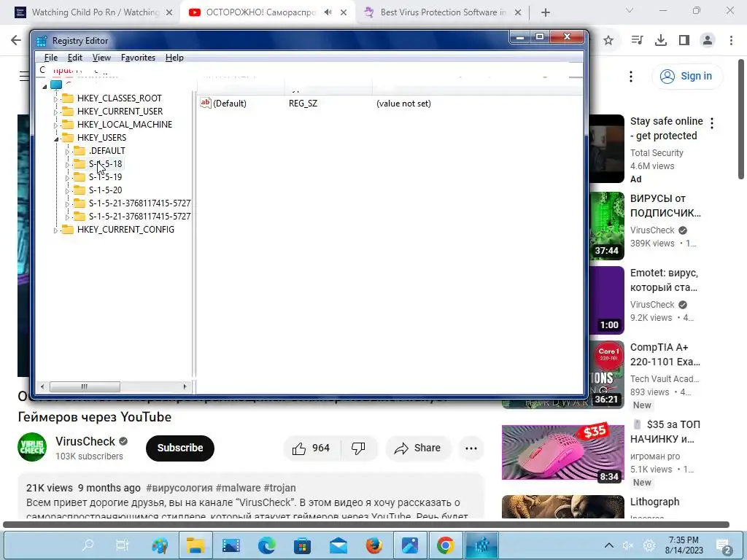Open the View menu in Registry Editor

101,58
